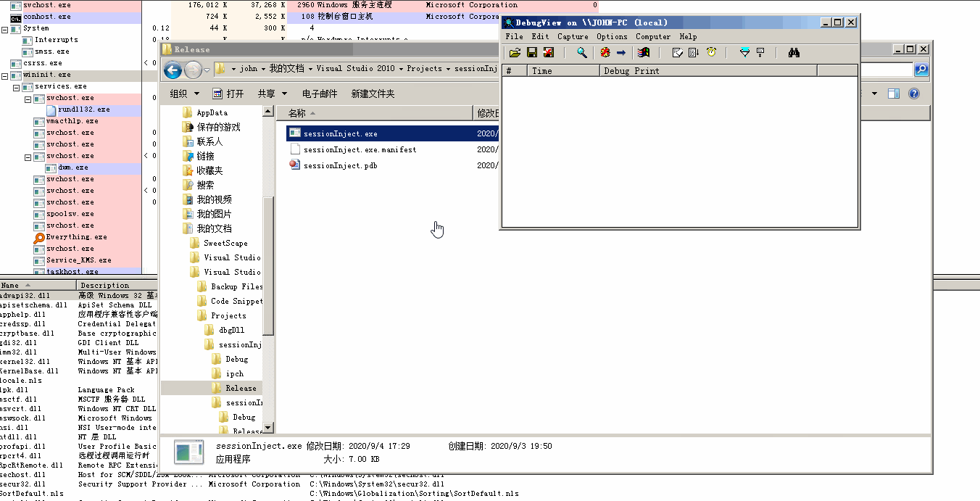980x501 pixels.
Task: Open Find with binoculars icon
Action: (794, 53)
